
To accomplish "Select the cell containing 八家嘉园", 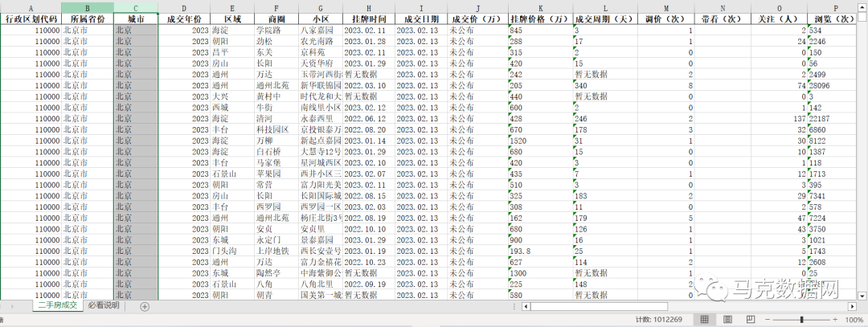I will click(x=321, y=31).
